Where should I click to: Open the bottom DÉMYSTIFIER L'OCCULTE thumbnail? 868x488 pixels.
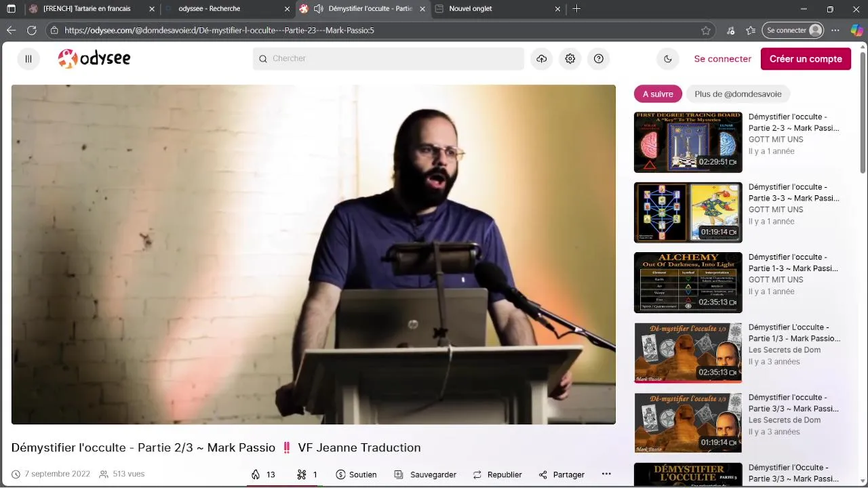coord(688,474)
